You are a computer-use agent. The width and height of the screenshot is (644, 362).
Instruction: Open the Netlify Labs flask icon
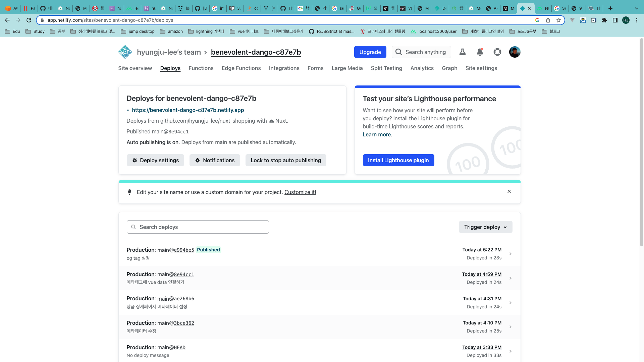tap(463, 52)
